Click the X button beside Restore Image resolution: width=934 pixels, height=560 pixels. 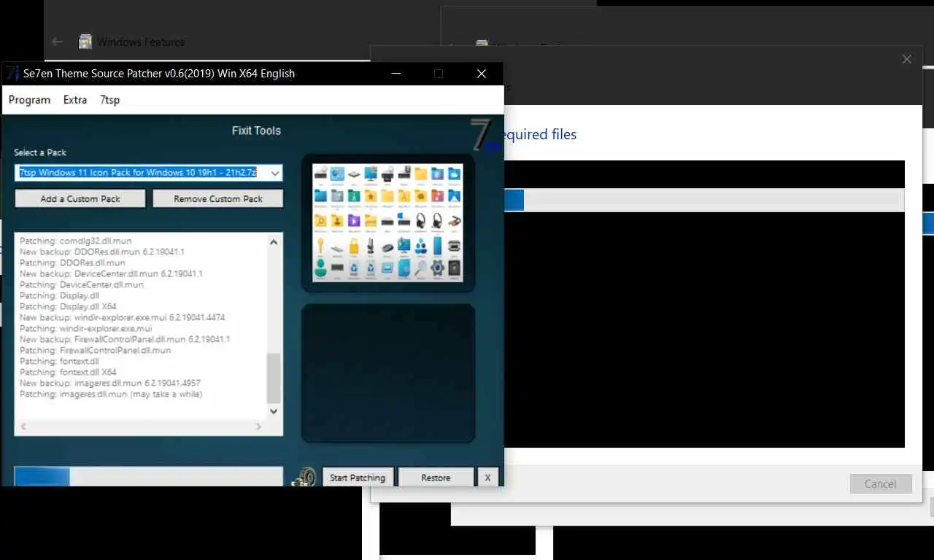coord(487,478)
